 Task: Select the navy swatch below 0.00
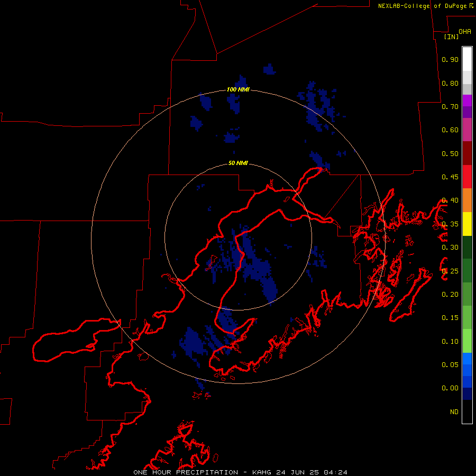click(x=467, y=394)
